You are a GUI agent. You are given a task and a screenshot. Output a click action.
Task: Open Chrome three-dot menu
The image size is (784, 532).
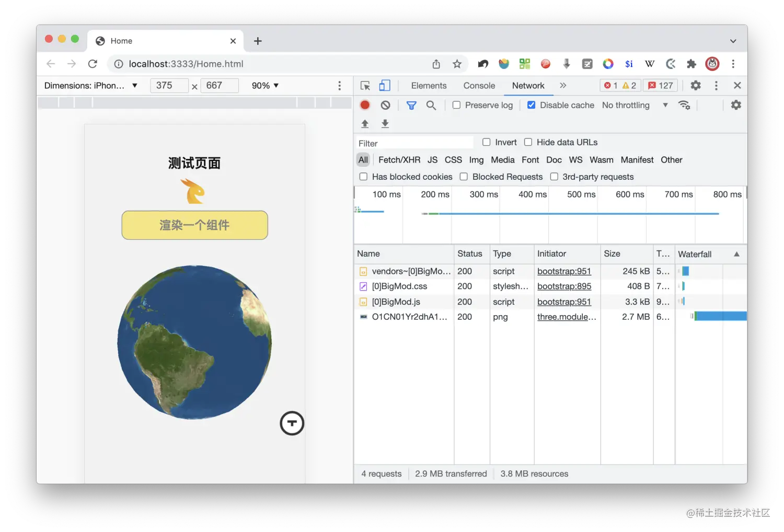pos(733,64)
